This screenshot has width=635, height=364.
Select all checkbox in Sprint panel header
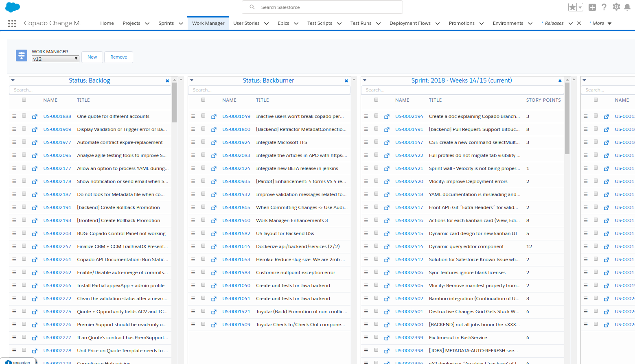[376, 100]
